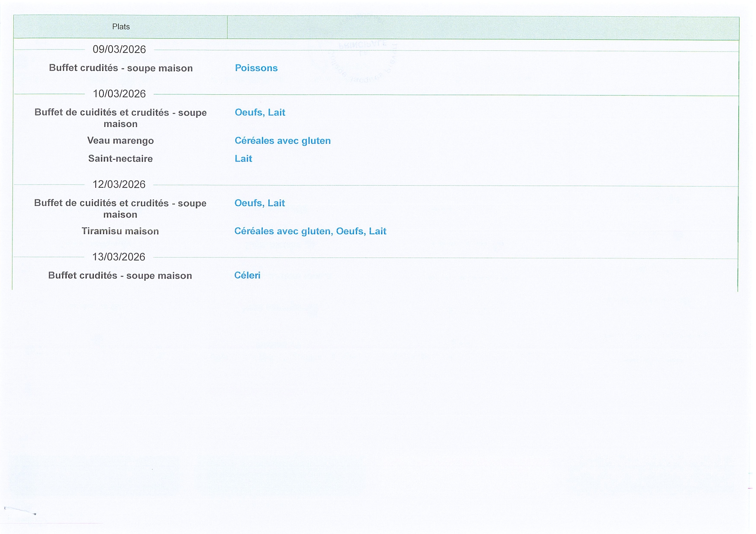Select the Tiramisu maison dish
756x534 pixels.
120,231
